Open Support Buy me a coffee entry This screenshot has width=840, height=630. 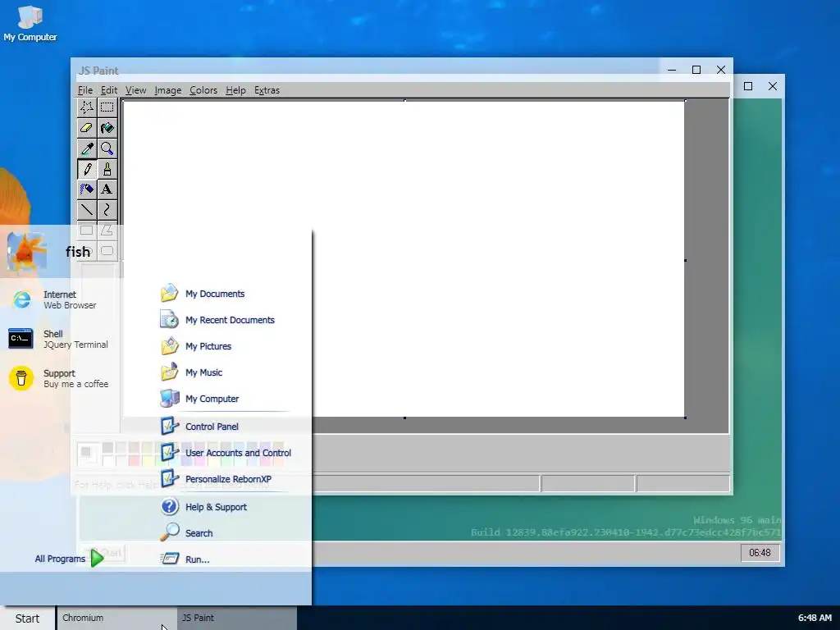pyautogui.click(x=59, y=378)
